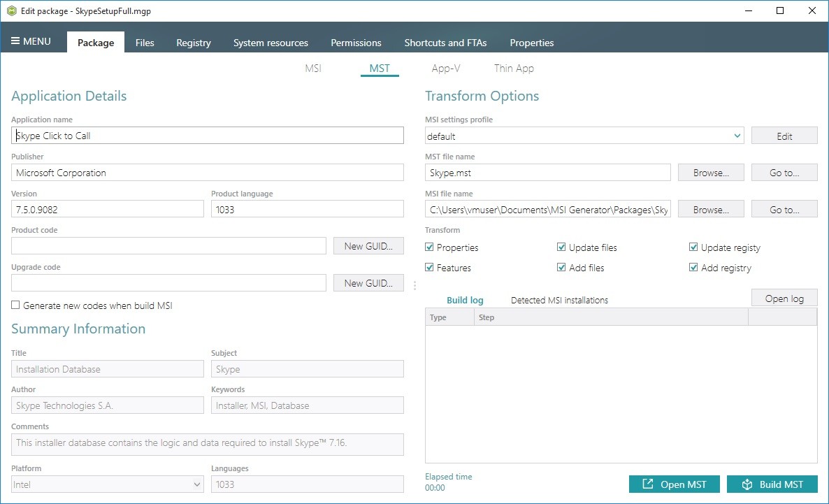
Task: Click Edit next to settings profile
Action: click(784, 136)
